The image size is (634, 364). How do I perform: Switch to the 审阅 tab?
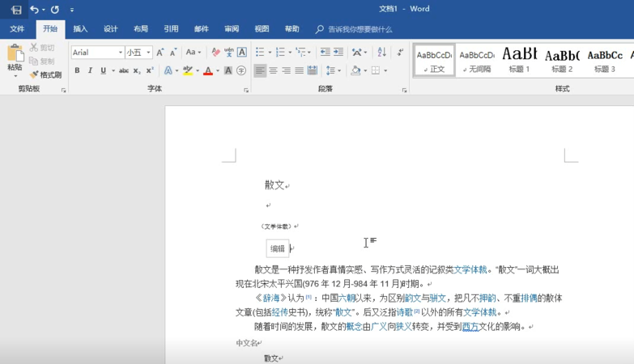[232, 29]
